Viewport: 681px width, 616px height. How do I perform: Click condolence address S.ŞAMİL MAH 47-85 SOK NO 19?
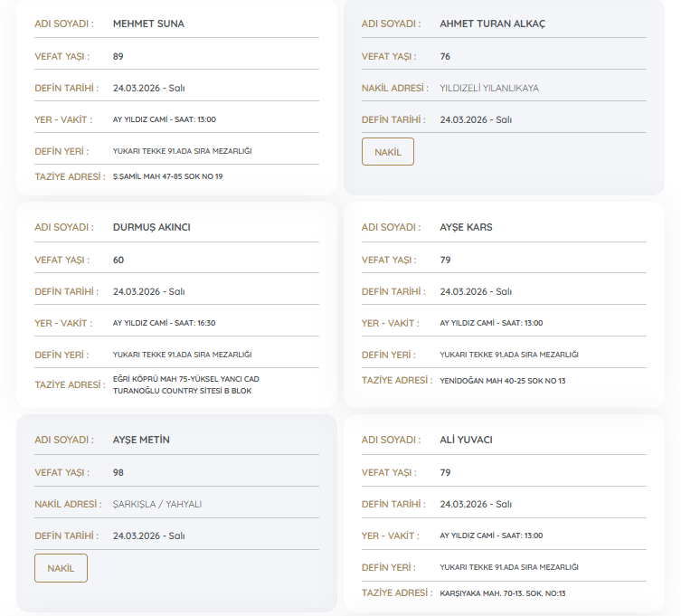click(167, 176)
